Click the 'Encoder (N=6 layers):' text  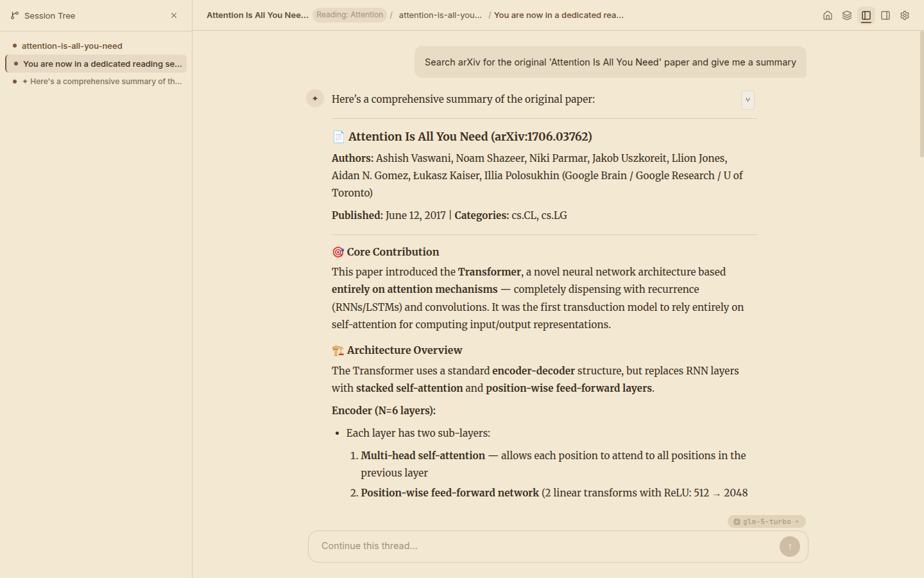coord(384,411)
